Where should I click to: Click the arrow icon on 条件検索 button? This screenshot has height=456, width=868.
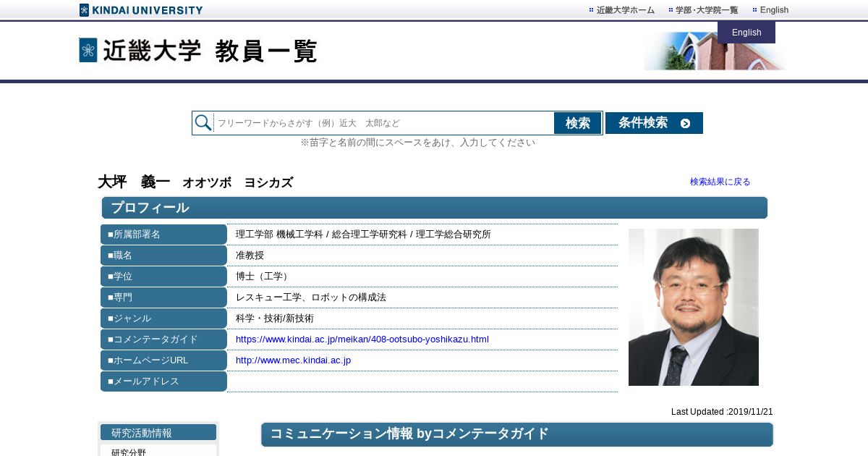tap(685, 124)
